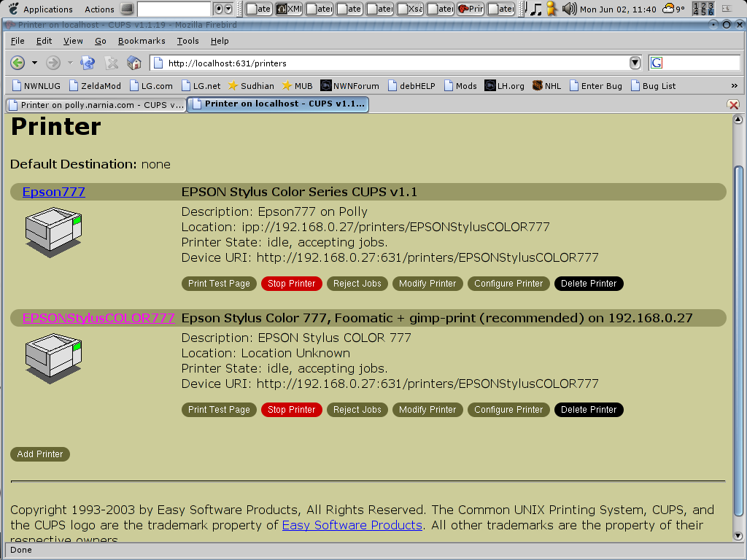Delete the EPSONStylusCOLOR777 printer

pos(589,410)
